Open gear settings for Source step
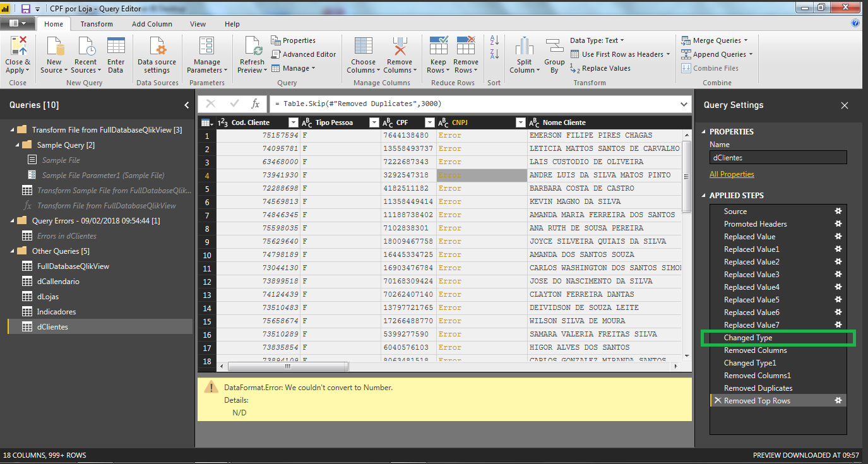 point(838,211)
